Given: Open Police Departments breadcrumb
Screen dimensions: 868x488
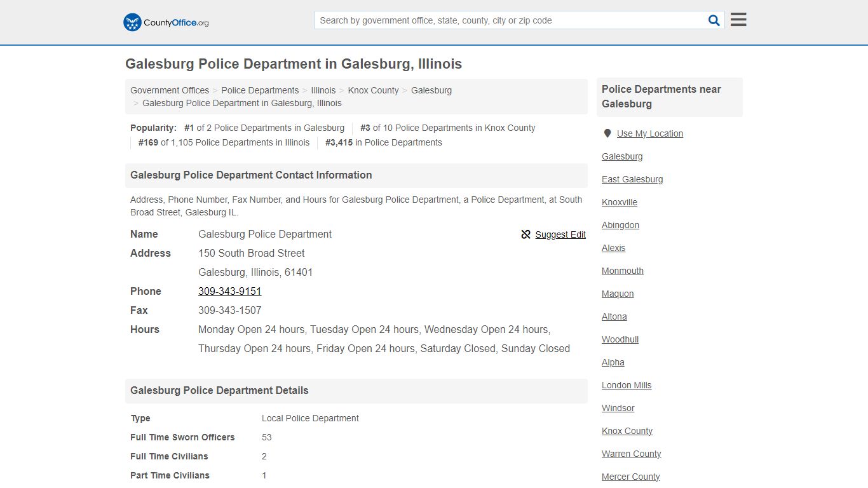Looking at the screenshot, I should (260, 90).
